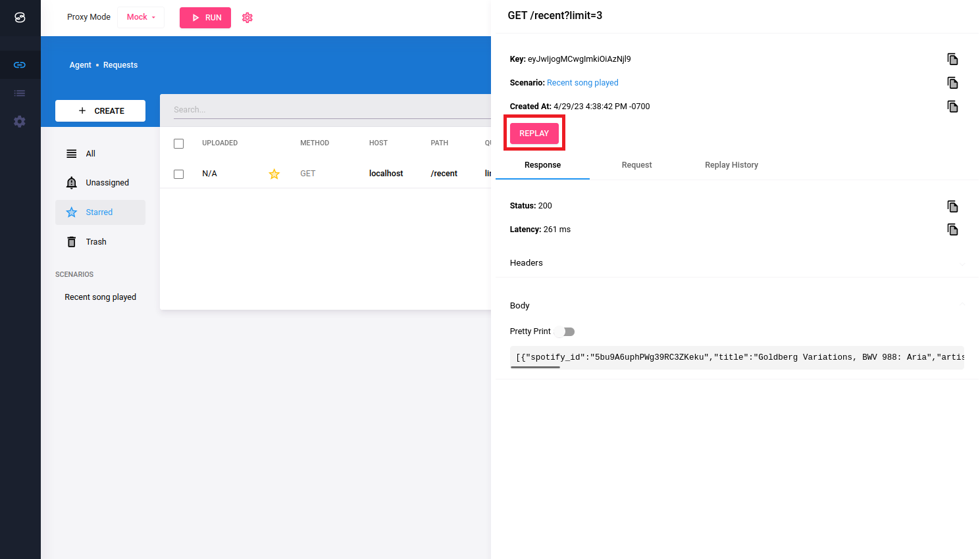Unstar the localhost /recent request

pos(274,174)
